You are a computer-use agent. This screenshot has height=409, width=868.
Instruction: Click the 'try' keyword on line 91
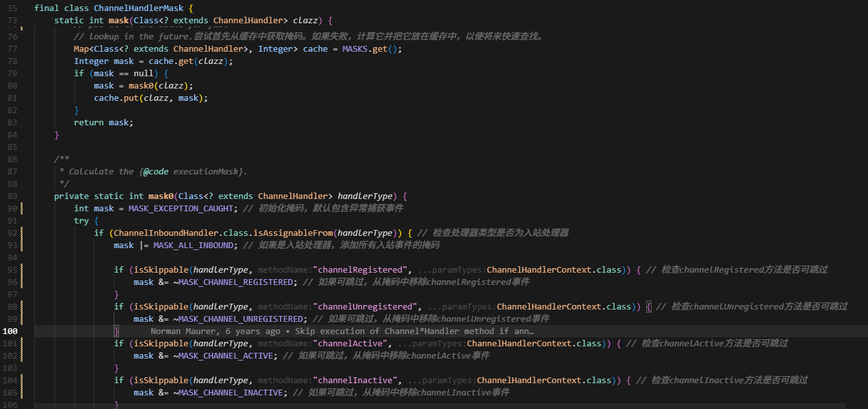pos(81,220)
